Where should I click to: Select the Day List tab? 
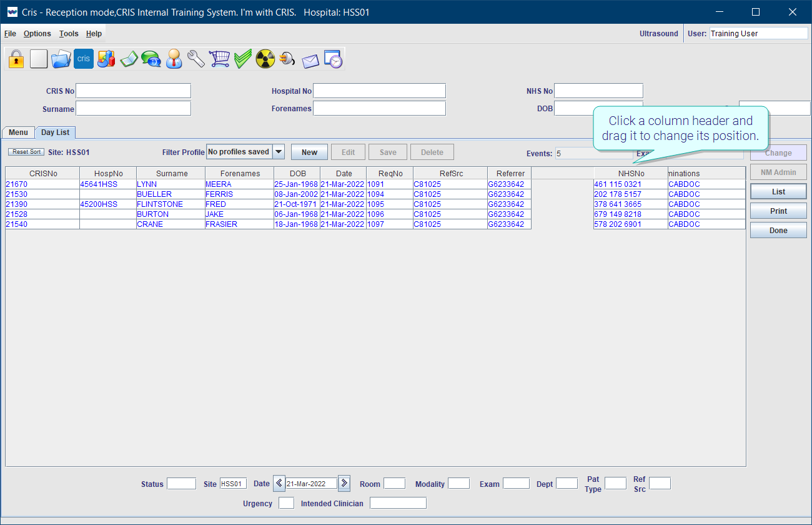(x=56, y=132)
